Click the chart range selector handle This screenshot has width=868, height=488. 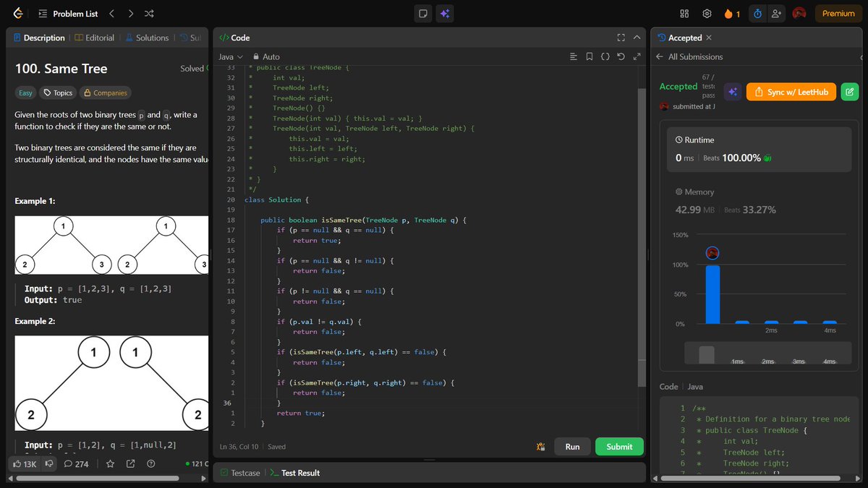[707, 354]
